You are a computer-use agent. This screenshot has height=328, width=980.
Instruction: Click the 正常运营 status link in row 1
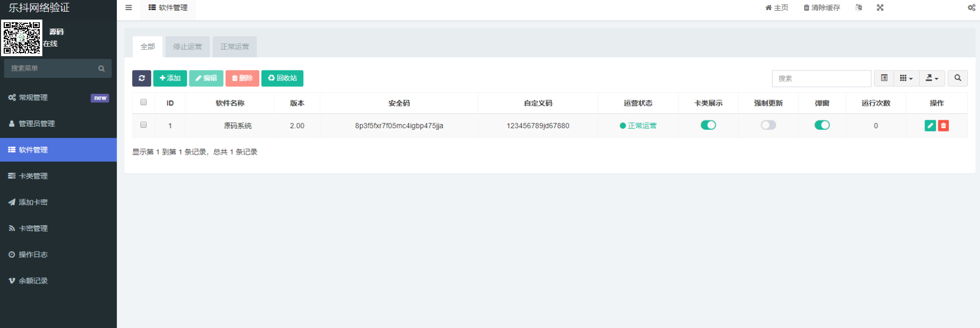pyautogui.click(x=638, y=126)
